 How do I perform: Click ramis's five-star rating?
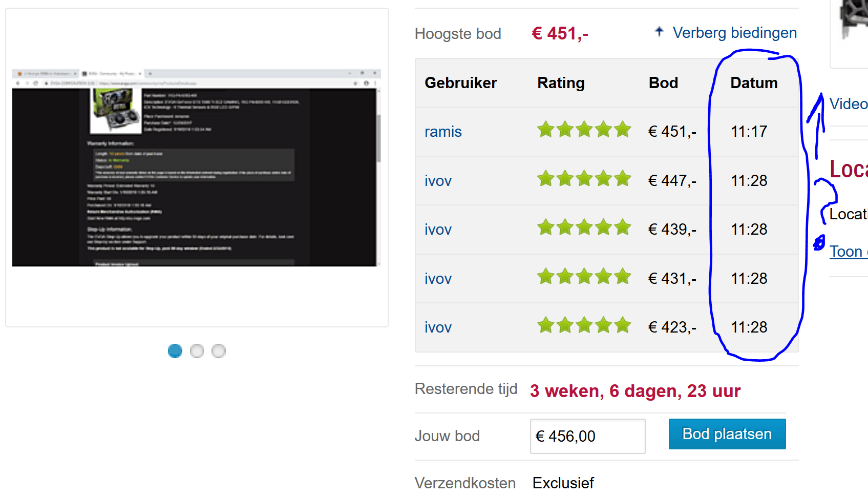(x=584, y=130)
